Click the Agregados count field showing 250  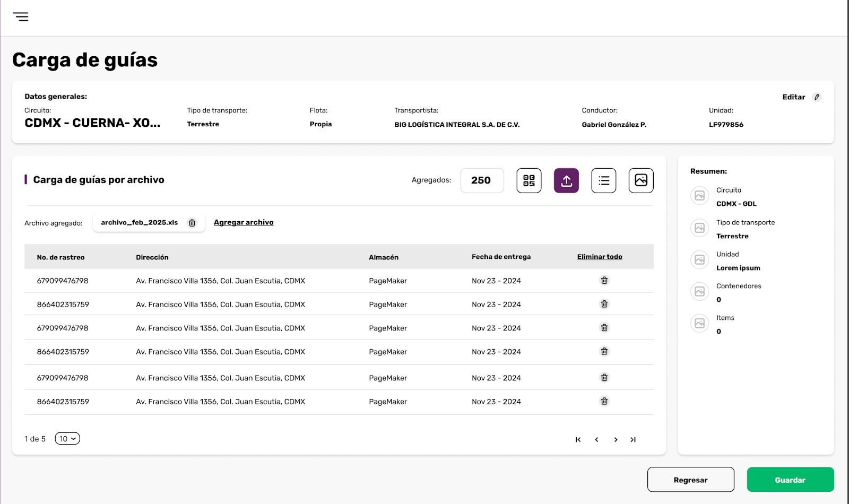tap(482, 180)
